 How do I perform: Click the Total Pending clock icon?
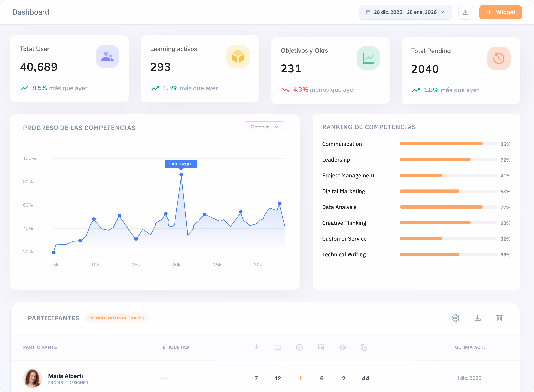pos(499,58)
